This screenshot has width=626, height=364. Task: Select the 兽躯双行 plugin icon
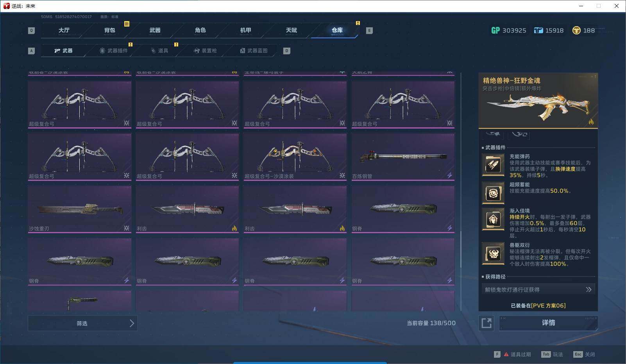[493, 254]
